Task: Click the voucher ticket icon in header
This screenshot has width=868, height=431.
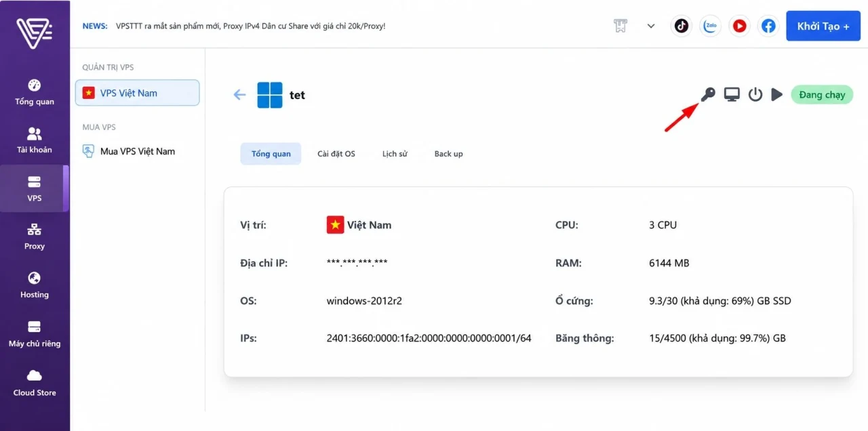Action: click(x=620, y=26)
